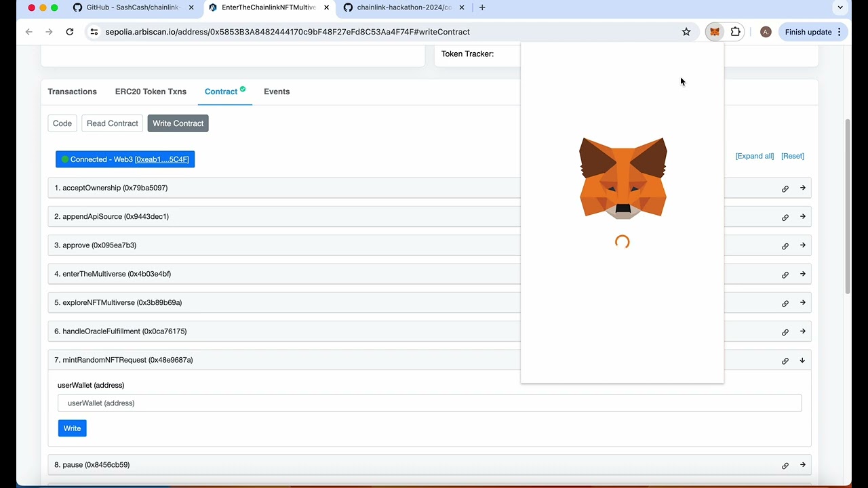Click the MetaMask fox logo in popup

coord(623,178)
